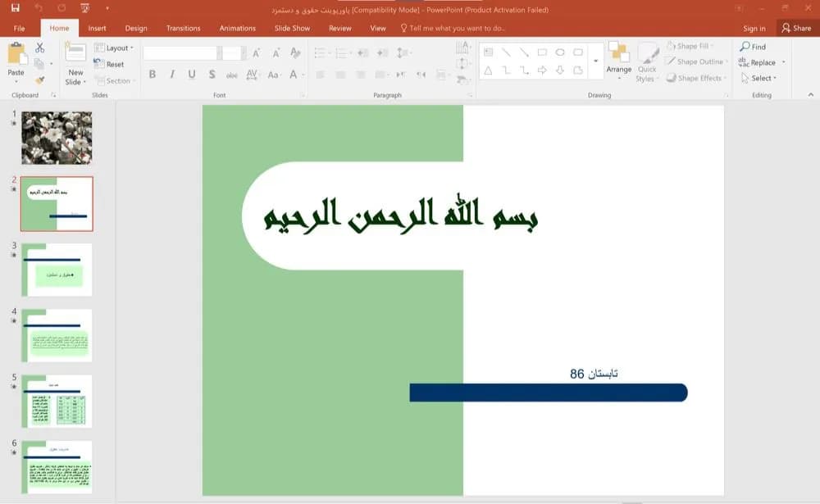Toggle Underline formatting
This screenshot has width=820, height=504.
pos(192,75)
